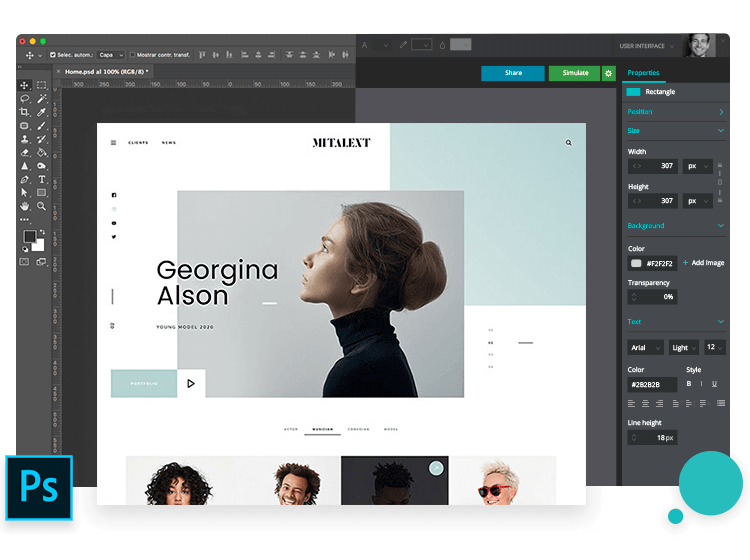The width and height of the screenshot is (750, 560).
Task: Select the Lasso tool
Action: (24, 99)
